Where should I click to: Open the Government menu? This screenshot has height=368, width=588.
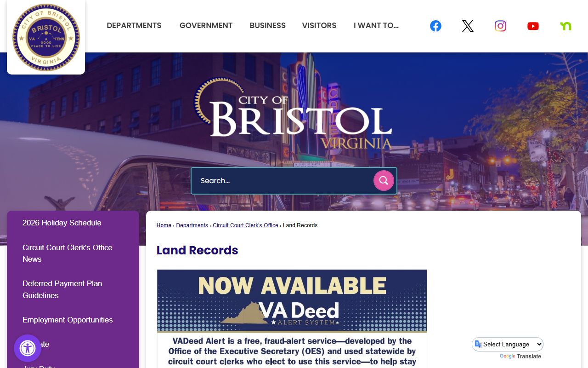[x=206, y=26]
